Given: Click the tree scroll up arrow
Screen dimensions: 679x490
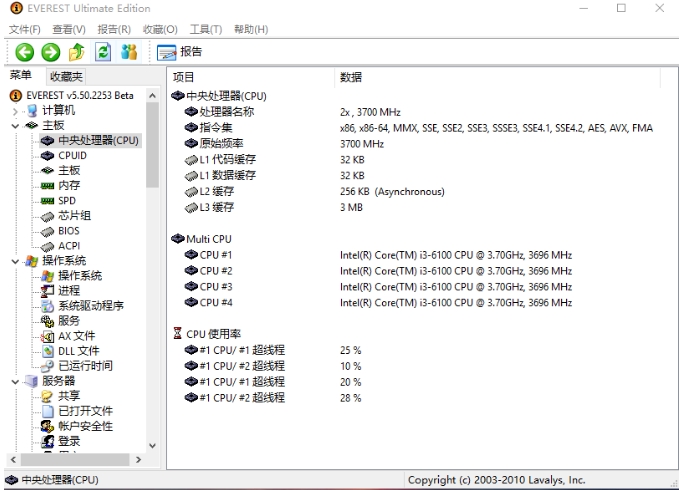Looking at the screenshot, I should [x=152, y=96].
